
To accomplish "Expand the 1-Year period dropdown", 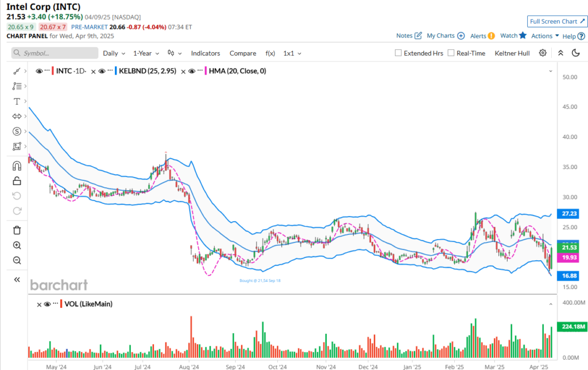I will [145, 53].
